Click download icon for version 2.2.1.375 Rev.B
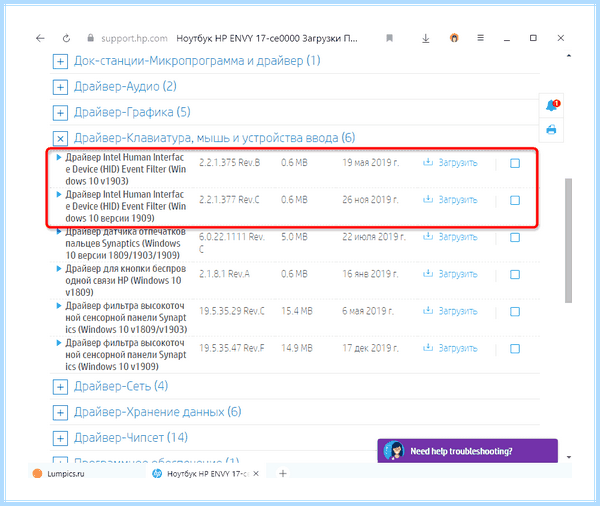This screenshot has height=506, width=600. (428, 162)
